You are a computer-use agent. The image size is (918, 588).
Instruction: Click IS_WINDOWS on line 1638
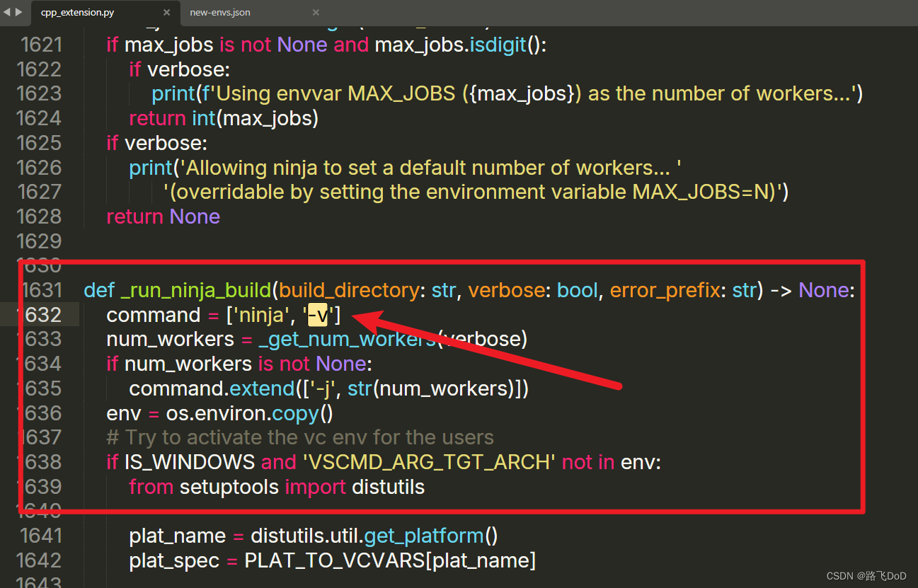coord(190,461)
